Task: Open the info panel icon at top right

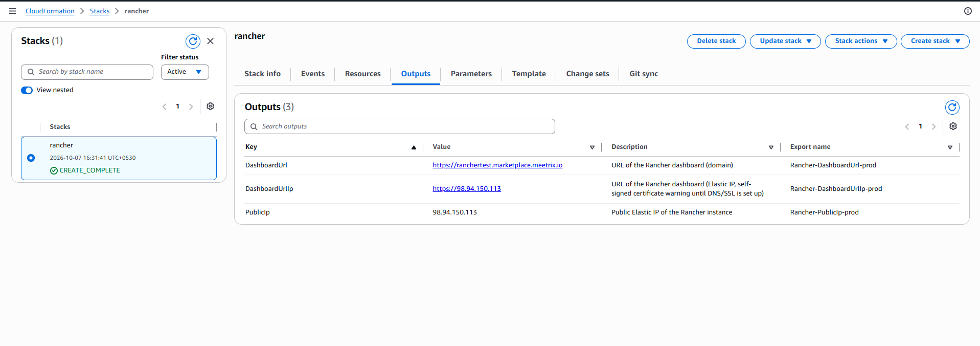Action: (968, 11)
